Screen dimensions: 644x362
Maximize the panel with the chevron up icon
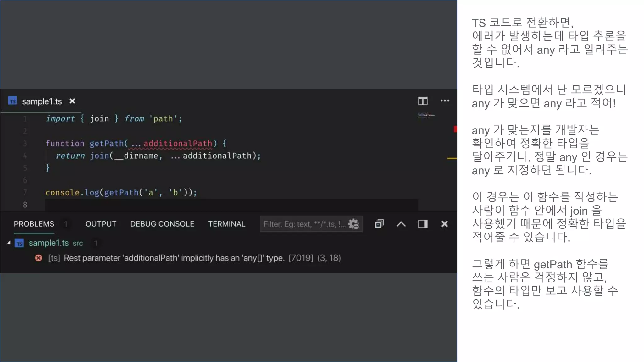pyautogui.click(x=401, y=224)
